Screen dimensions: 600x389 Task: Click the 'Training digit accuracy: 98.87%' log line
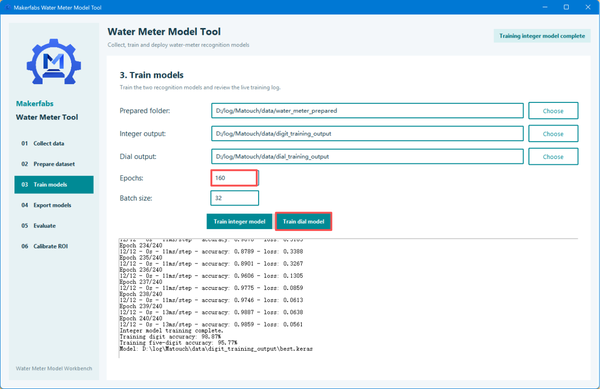pos(170,337)
